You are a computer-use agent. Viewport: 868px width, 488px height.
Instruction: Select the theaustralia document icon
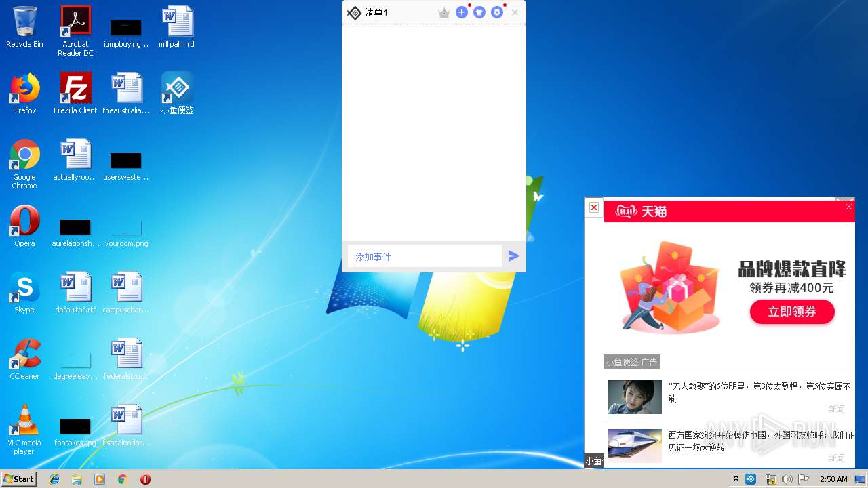tap(126, 94)
